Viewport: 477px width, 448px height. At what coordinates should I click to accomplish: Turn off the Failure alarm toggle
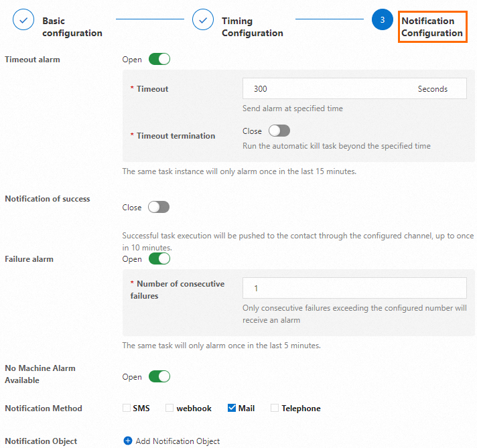click(159, 259)
